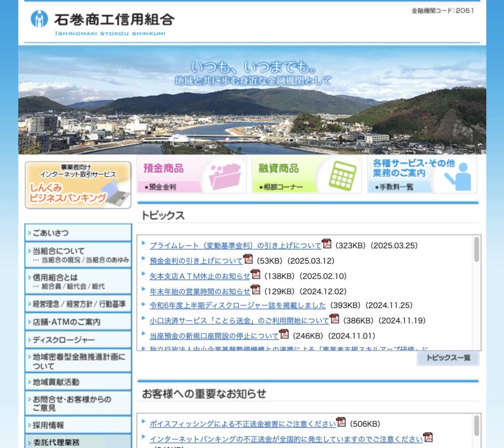Open PDF icon beside 当座預金の新規口座開設の停止について

click(x=284, y=334)
